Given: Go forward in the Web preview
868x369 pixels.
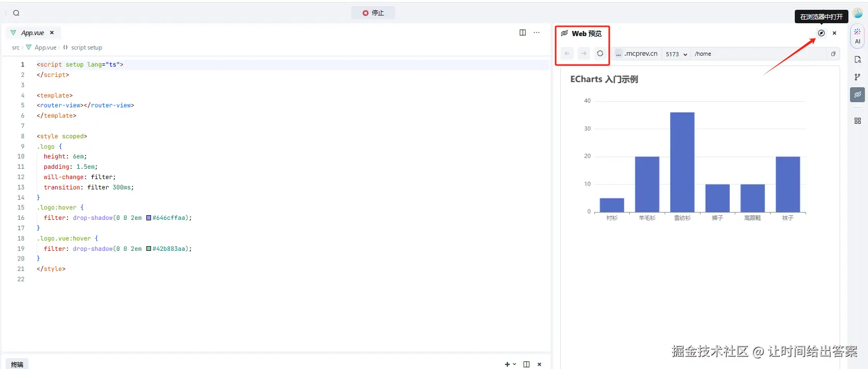Looking at the screenshot, I should pos(583,53).
